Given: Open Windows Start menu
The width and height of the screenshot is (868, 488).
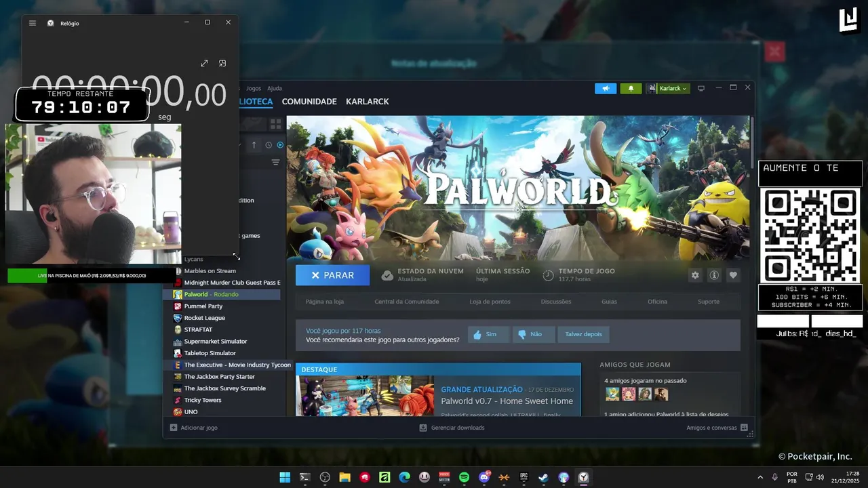Looking at the screenshot, I should click(x=285, y=477).
